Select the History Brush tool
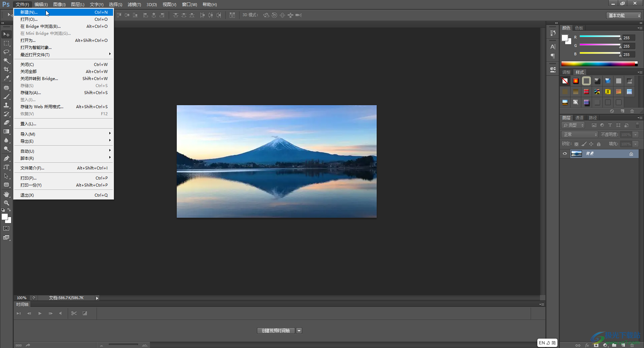 (x=6, y=114)
